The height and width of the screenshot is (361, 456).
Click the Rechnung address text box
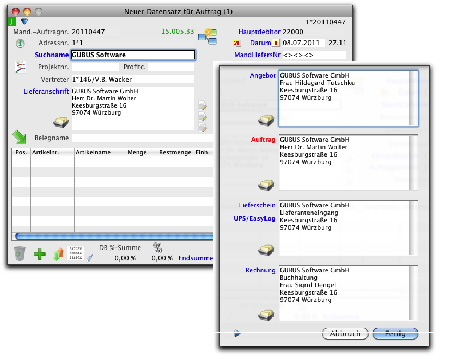coord(344,293)
